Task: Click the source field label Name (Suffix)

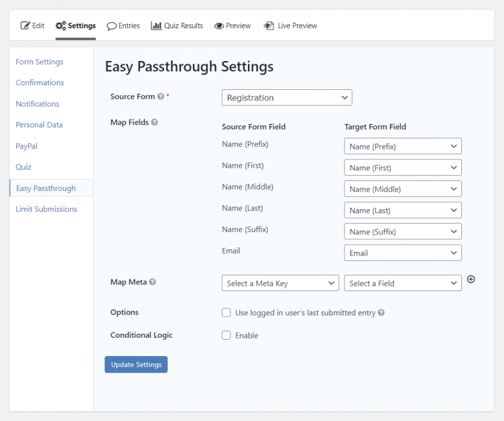Action: [x=245, y=230]
